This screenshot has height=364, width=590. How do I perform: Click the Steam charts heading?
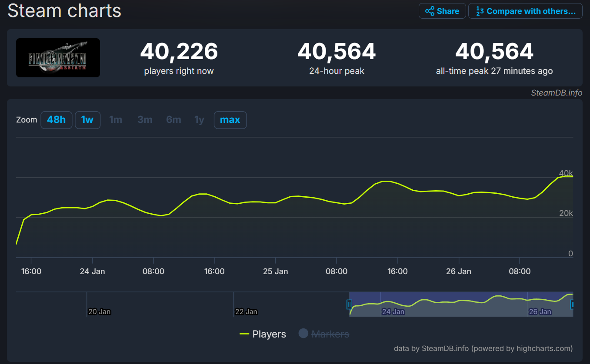coord(64,10)
